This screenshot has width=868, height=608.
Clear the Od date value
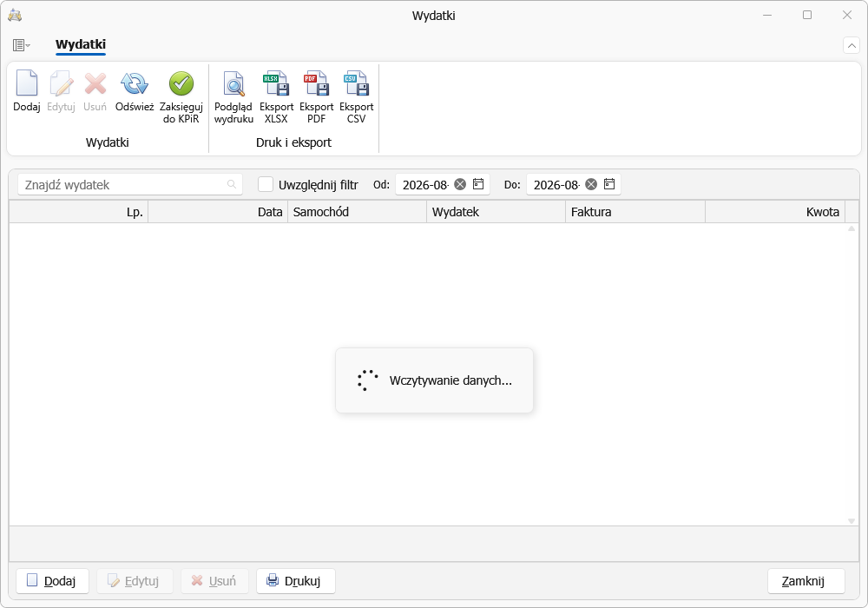click(x=460, y=184)
